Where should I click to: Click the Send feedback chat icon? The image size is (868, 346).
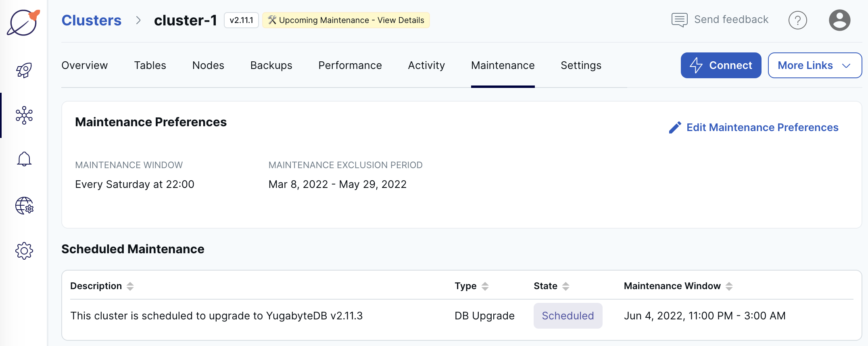coord(679,20)
